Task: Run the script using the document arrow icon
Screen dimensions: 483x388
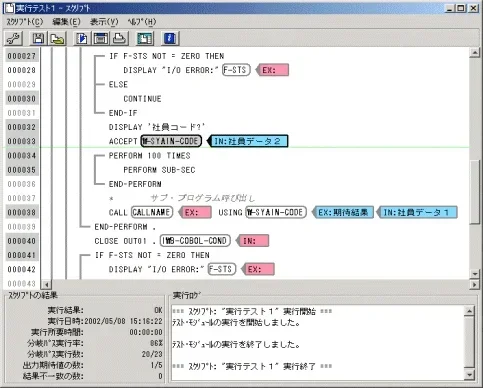Action: click(x=81, y=38)
